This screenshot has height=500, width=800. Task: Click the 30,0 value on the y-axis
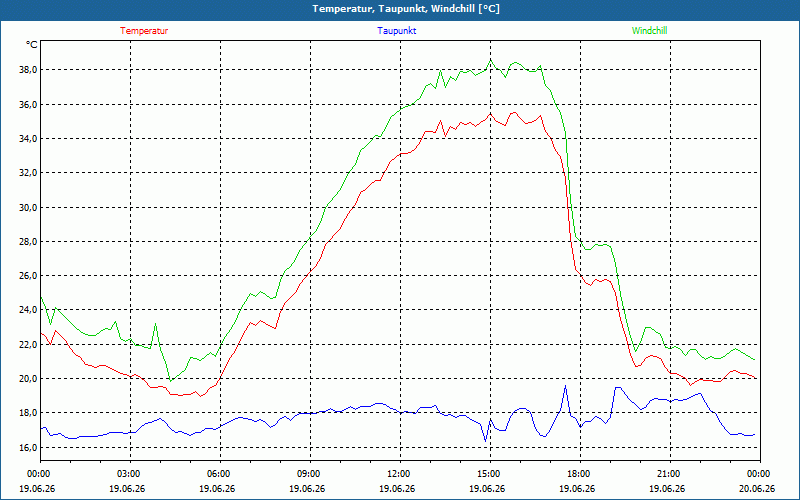pyautogui.click(x=29, y=208)
